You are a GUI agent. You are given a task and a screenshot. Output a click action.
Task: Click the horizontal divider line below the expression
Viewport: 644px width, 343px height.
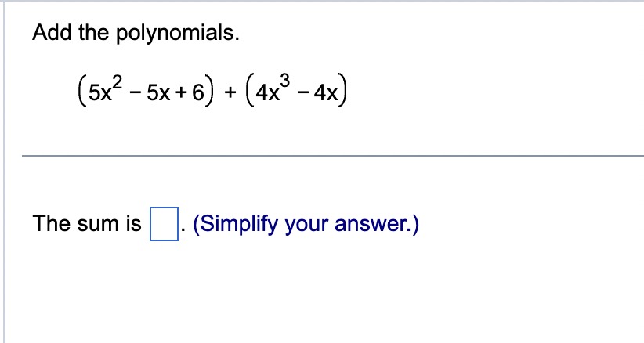pyautogui.click(x=333, y=156)
